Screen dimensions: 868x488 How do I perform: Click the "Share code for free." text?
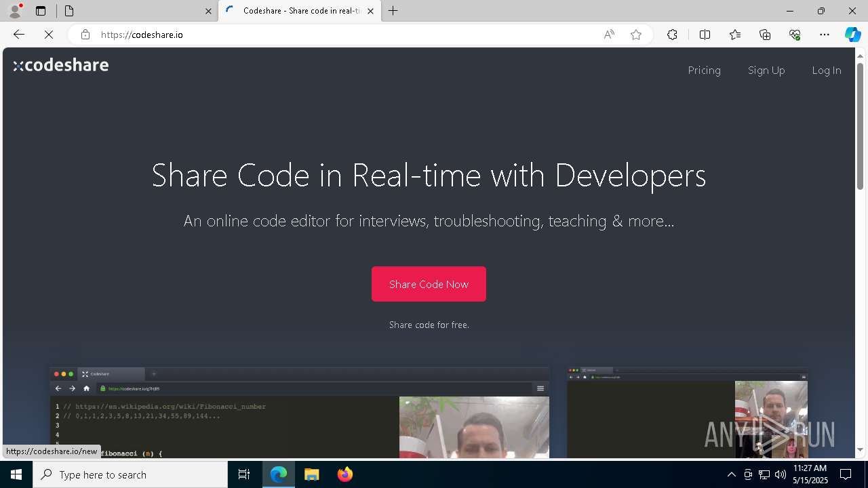pyautogui.click(x=429, y=325)
